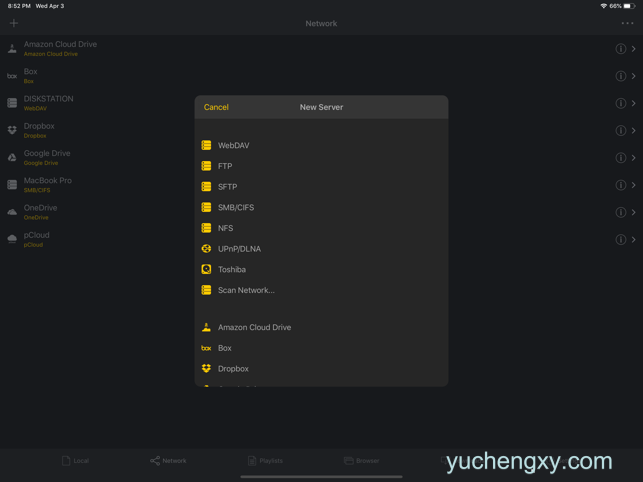The image size is (643, 482).
Task: Click Scan Network... entry text
Action: tap(246, 290)
